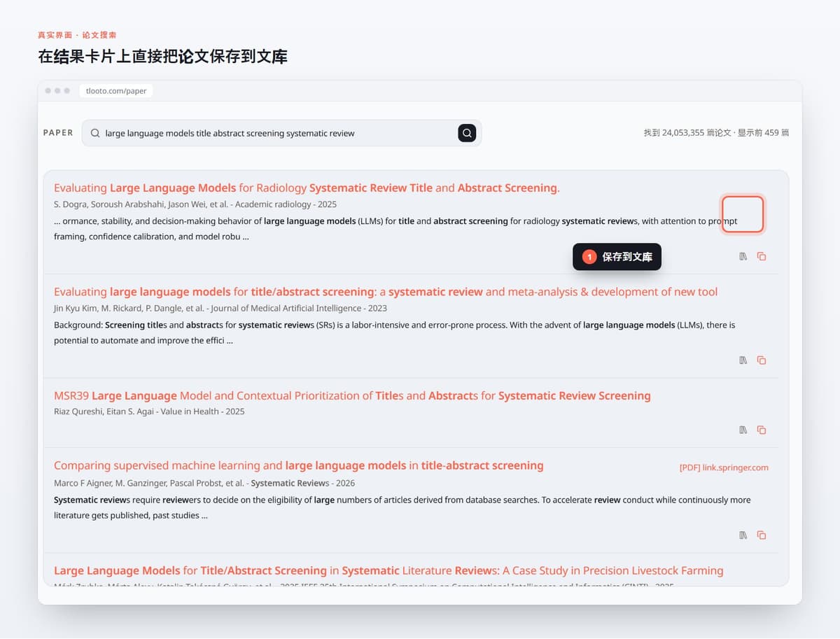Save the Dogra radiology paper to library
Viewport: 840px width, 639px height.
pyautogui.click(x=743, y=256)
